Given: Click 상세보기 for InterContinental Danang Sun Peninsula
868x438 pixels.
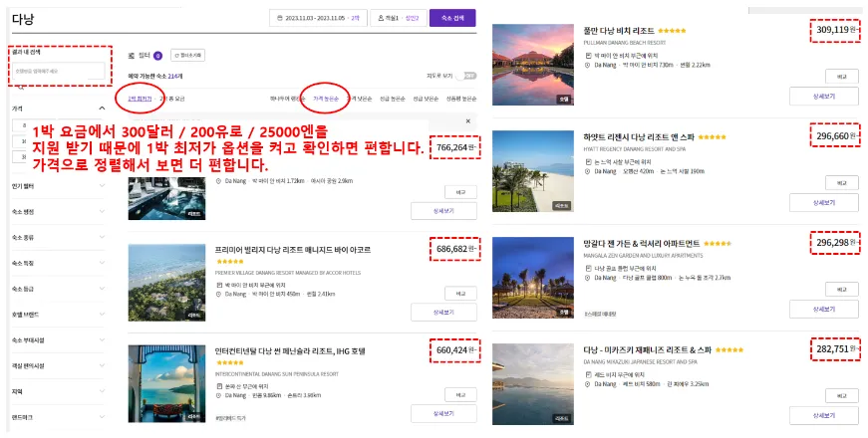Looking at the screenshot, I should click(x=443, y=413).
